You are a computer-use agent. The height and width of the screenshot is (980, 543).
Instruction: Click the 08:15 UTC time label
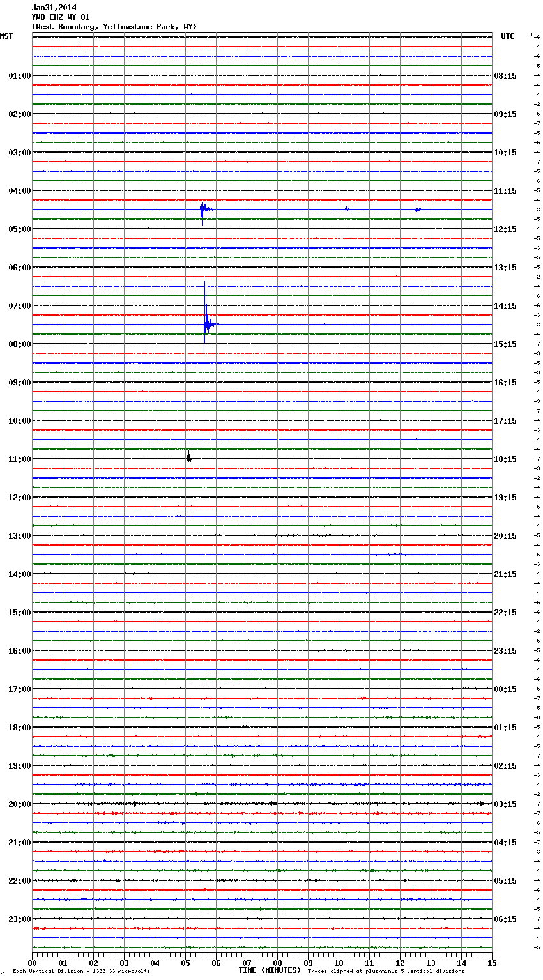tap(505, 76)
